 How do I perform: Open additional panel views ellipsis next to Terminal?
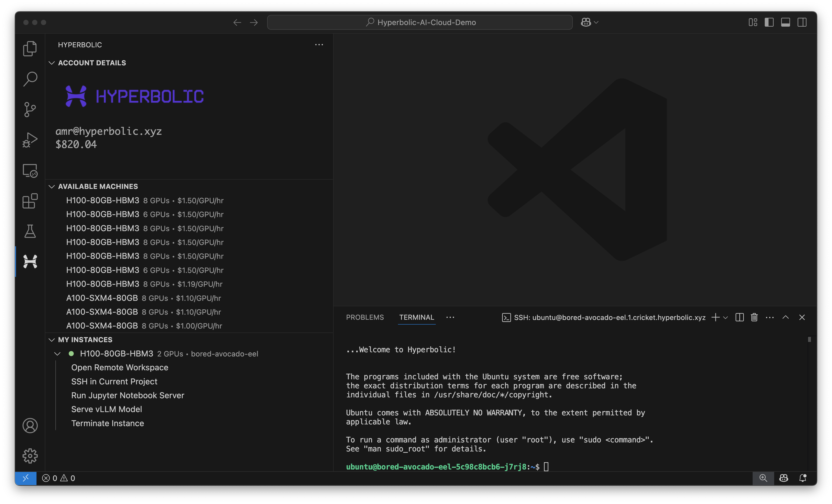(450, 317)
